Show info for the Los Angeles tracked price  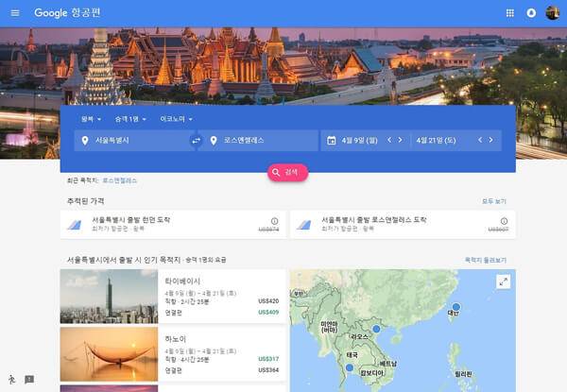coord(504,221)
